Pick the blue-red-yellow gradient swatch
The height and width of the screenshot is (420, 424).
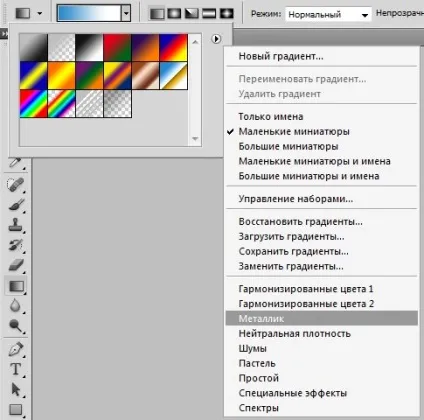(x=174, y=47)
